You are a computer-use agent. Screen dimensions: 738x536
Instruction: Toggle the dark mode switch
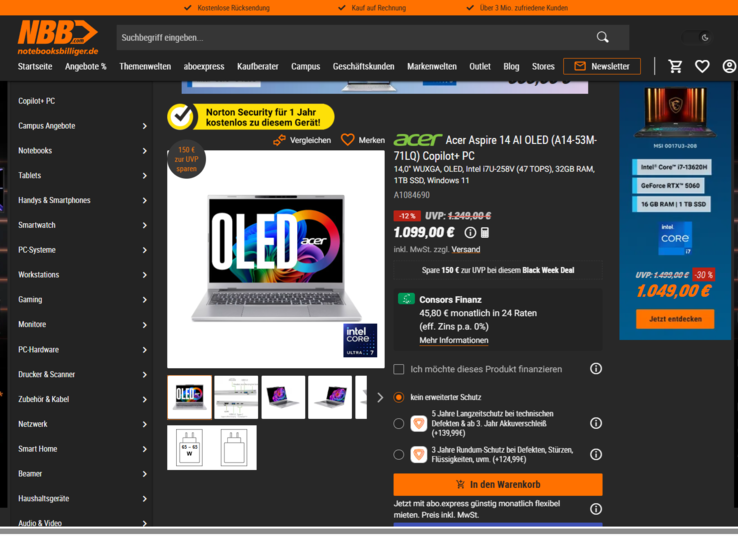pyautogui.click(x=698, y=38)
